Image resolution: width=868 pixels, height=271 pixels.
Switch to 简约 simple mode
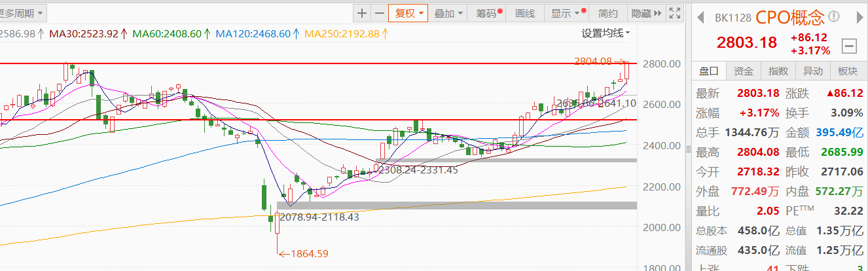[x=608, y=12]
